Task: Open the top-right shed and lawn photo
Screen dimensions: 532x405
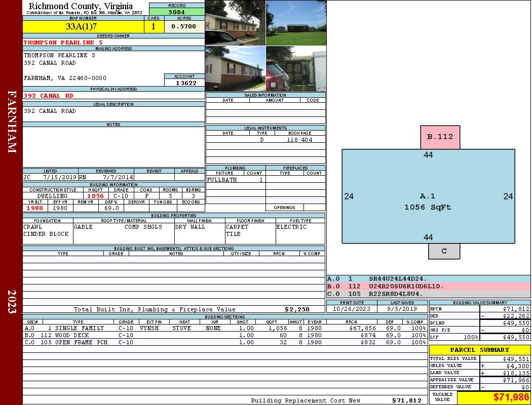Action: click(x=296, y=23)
